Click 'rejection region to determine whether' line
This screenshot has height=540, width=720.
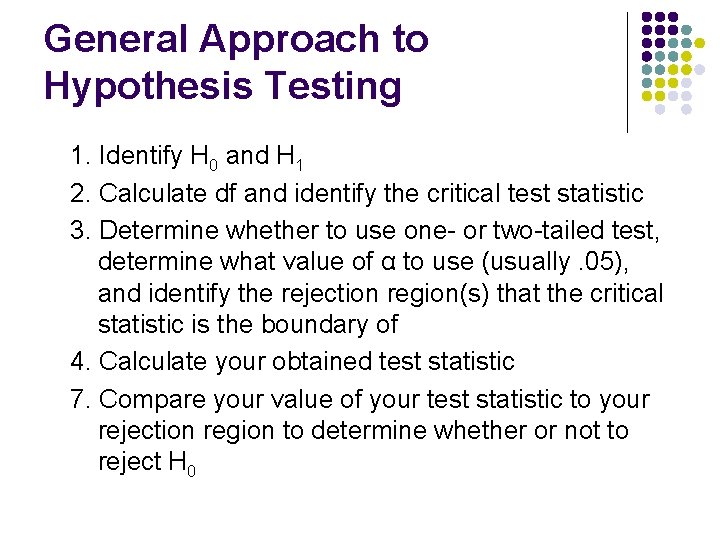[x=363, y=431]
